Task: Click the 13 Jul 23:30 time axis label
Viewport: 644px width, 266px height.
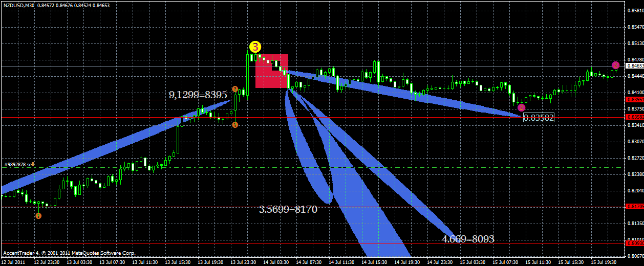Action: click(x=244, y=262)
